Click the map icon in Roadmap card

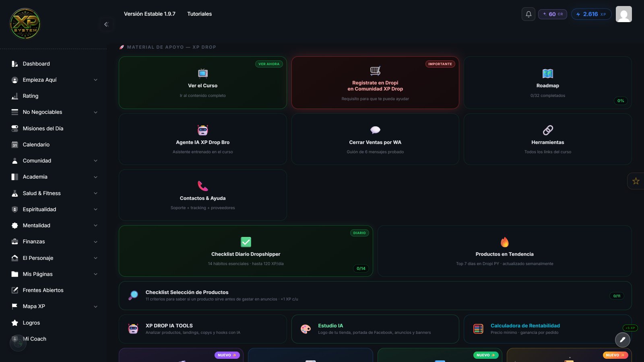pos(548,73)
